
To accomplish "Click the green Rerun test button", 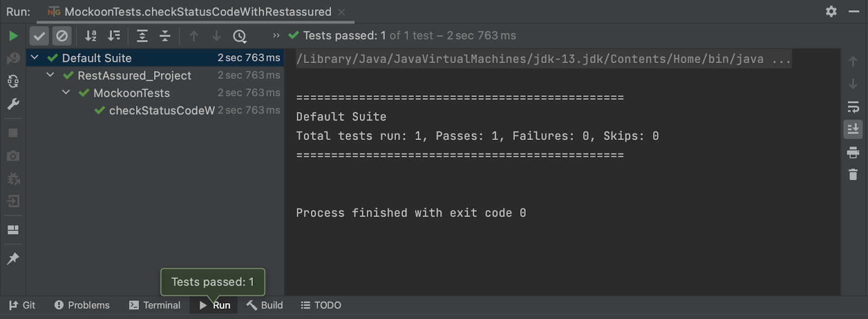I will [14, 36].
